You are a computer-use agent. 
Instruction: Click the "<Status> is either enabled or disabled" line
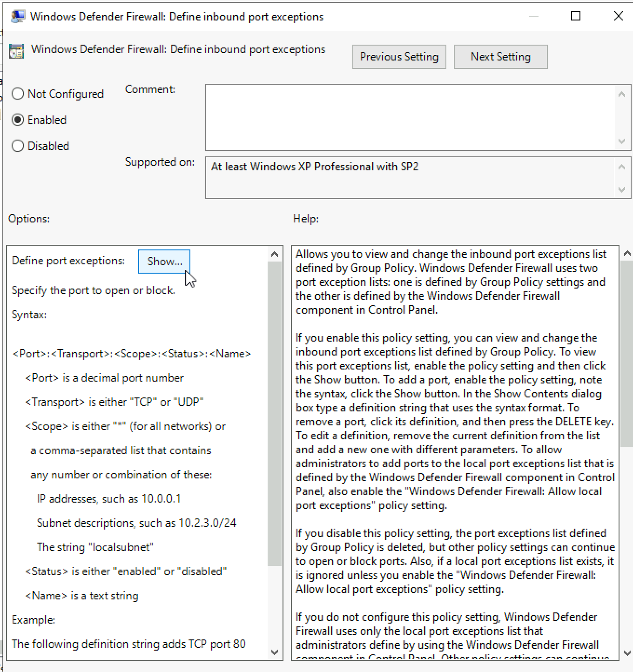(126, 571)
